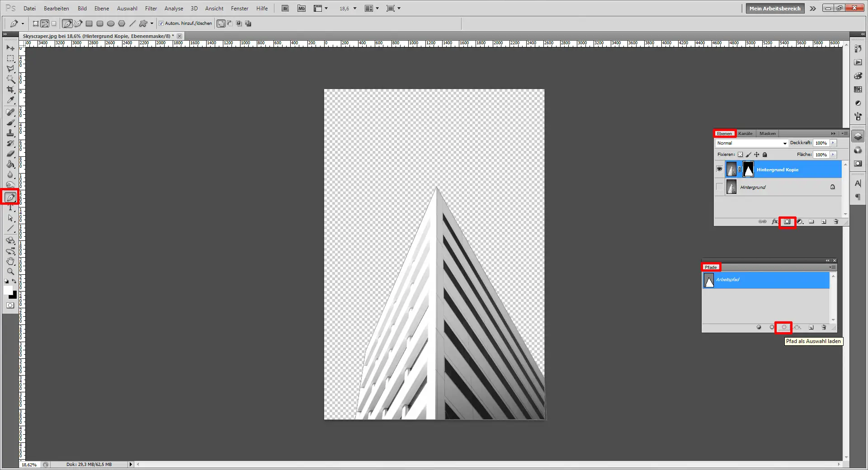Select the Crop tool

point(10,89)
